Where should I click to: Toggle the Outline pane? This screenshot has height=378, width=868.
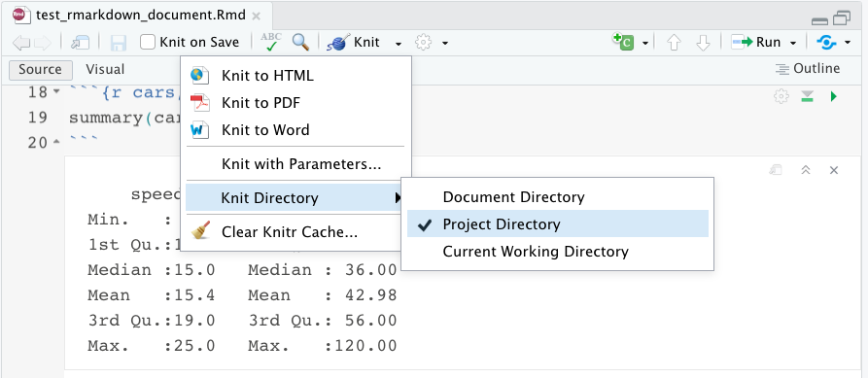point(808,69)
